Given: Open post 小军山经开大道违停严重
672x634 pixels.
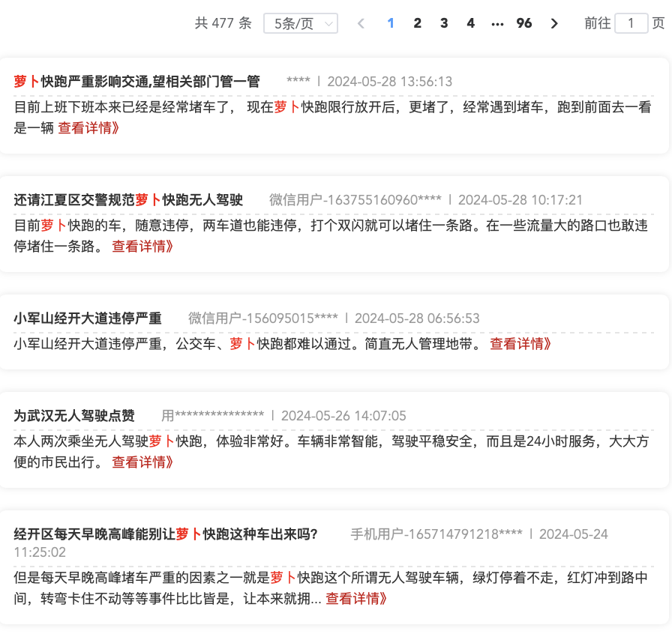Looking at the screenshot, I should (x=88, y=318).
